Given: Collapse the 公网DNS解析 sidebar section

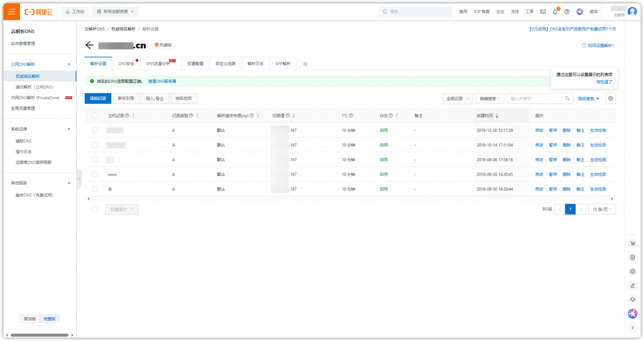Looking at the screenshot, I should 69,64.
